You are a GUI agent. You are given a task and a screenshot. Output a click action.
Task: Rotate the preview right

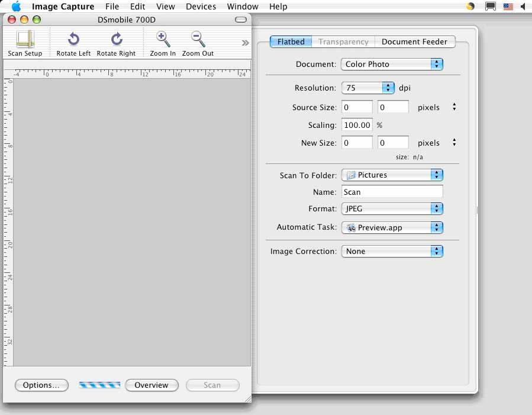point(116,44)
